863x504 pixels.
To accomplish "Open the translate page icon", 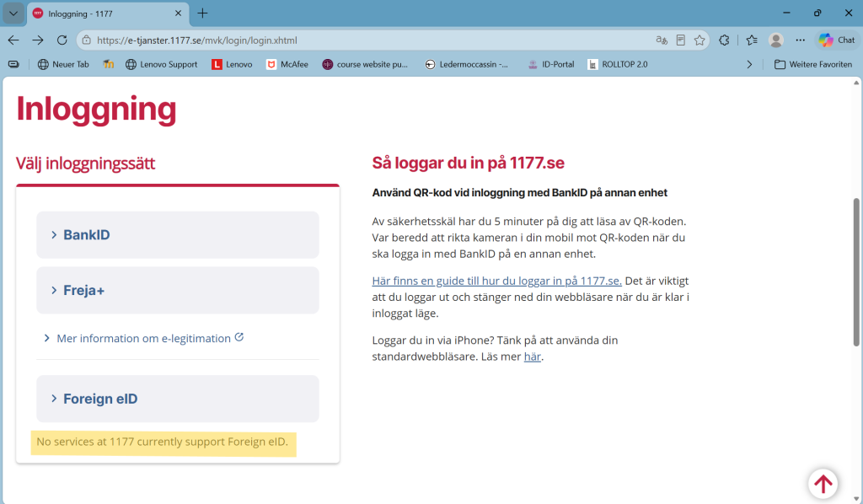I will point(661,40).
